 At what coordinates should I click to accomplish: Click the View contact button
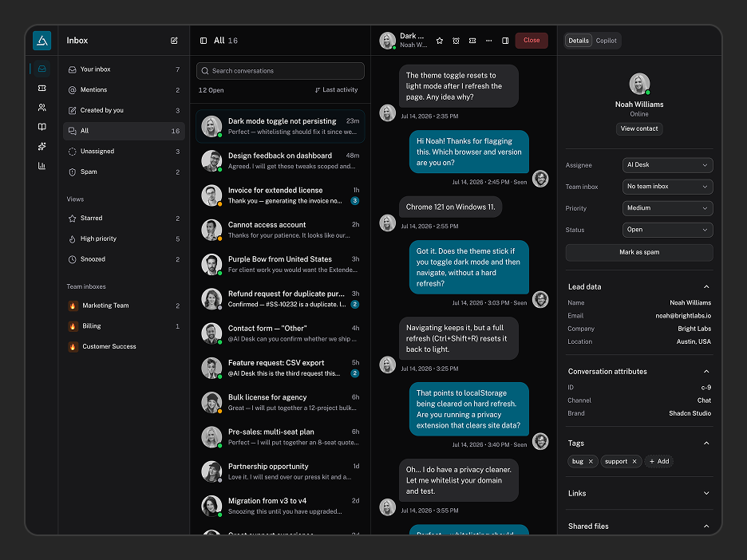[638, 128]
